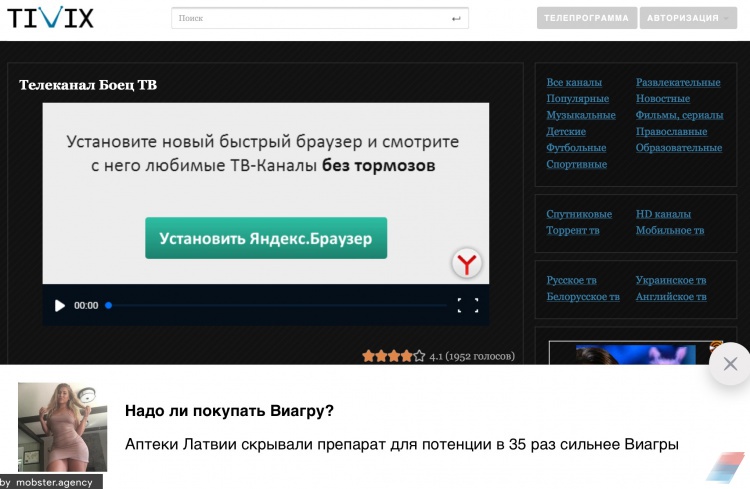The image size is (750, 489).
Task: Open Детские channels link
Action: coord(566,132)
